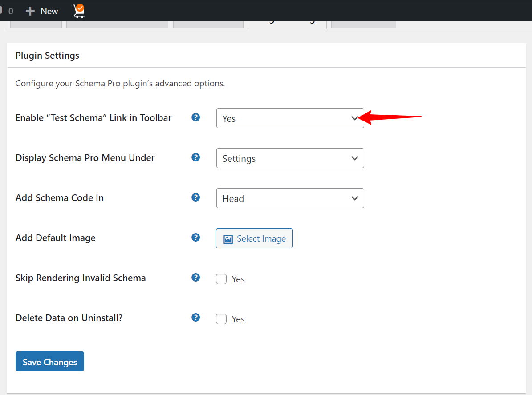Open the Enable Test Schema Link dropdown
Viewport: 532px width, 395px height.
pos(290,118)
